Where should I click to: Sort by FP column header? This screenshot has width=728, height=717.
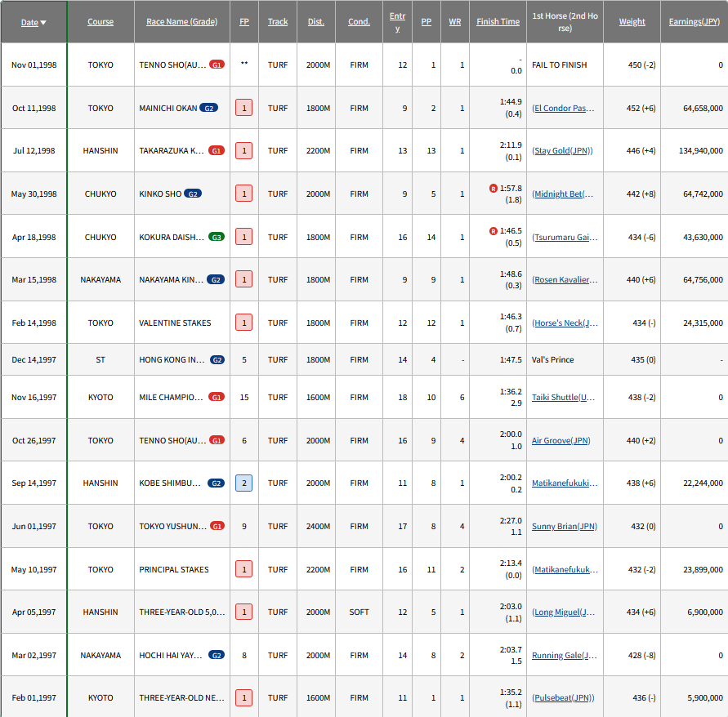(244, 22)
